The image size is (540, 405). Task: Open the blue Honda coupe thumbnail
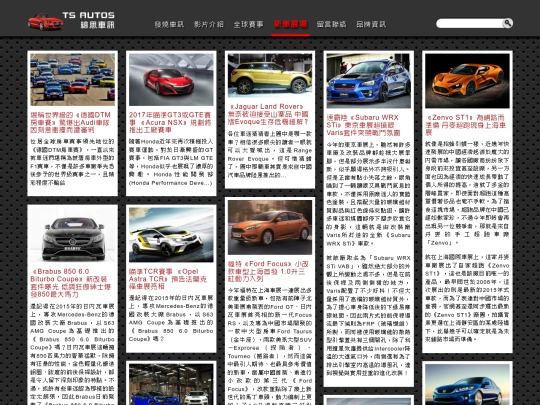pyautogui.click(x=467, y=384)
